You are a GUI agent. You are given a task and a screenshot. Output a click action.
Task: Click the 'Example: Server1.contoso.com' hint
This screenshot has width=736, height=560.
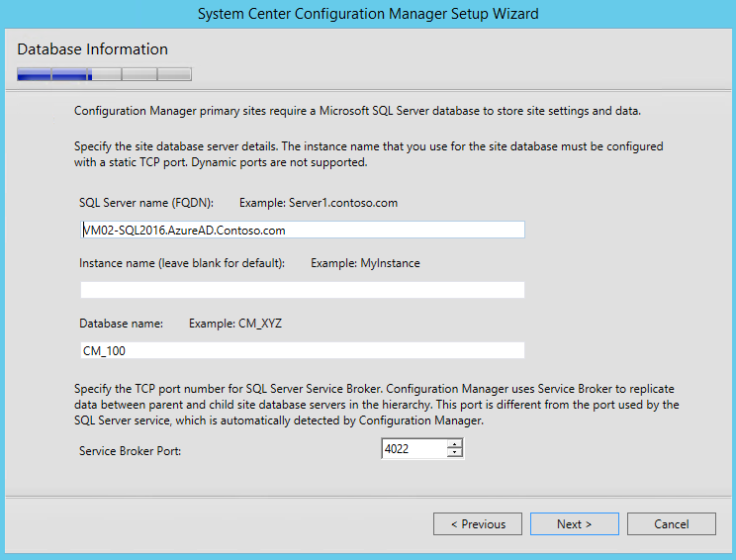click(x=319, y=203)
